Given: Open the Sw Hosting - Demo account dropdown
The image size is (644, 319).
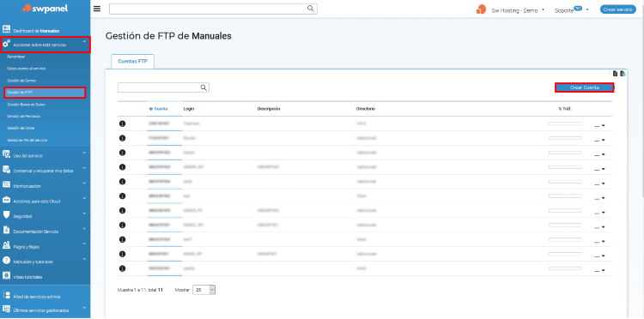Looking at the screenshot, I should pyautogui.click(x=518, y=10).
